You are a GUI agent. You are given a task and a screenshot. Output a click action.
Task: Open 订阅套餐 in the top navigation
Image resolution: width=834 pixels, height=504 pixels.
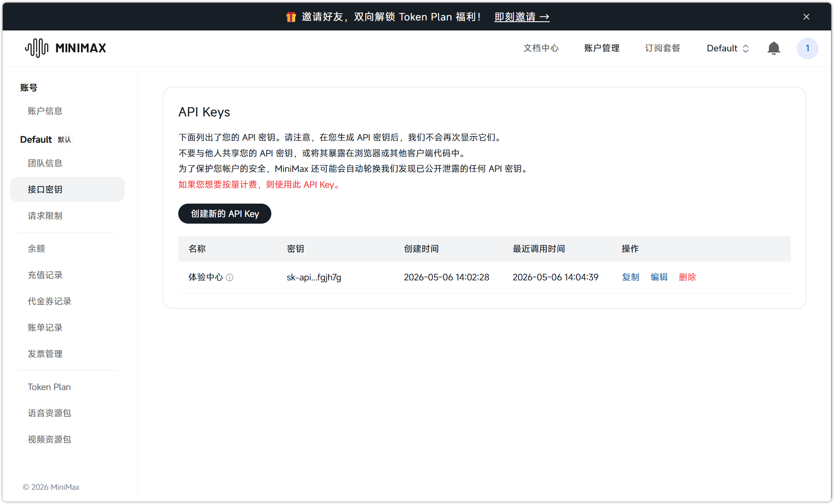[x=662, y=48]
